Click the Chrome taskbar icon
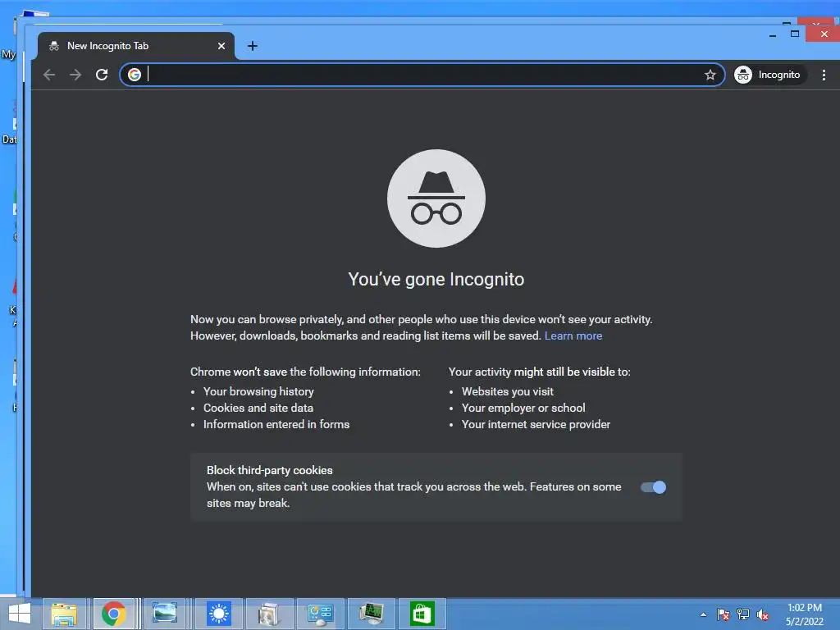This screenshot has width=840, height=630. pyautogui.click(x=113, y=614)
